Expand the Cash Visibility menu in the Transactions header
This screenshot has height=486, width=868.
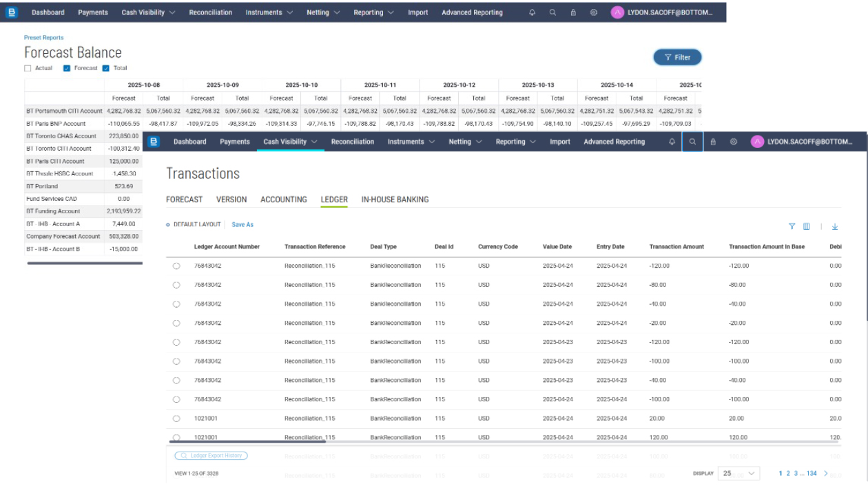(290, 142)
